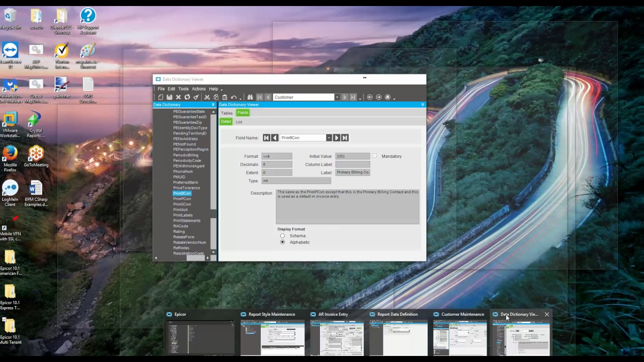Click tree horizontal scrollbar right arrow
644x362 pixels.
coord(207,258)
